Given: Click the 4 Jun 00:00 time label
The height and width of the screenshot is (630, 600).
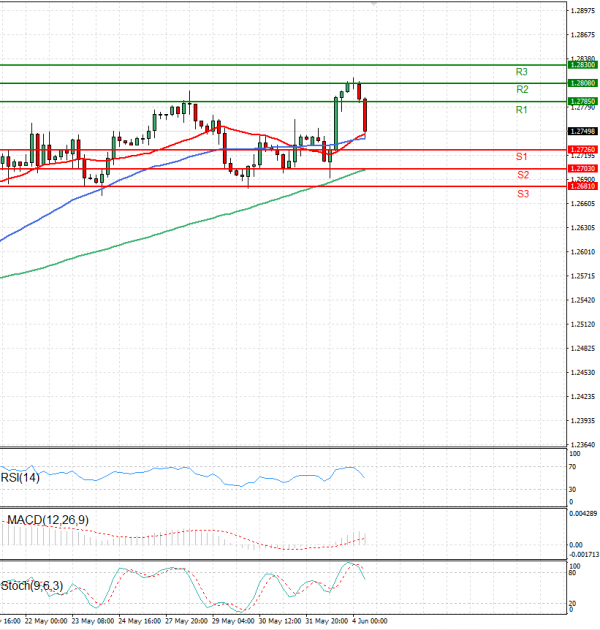Looking at the screenshot, I should click(x=370, y=621).
